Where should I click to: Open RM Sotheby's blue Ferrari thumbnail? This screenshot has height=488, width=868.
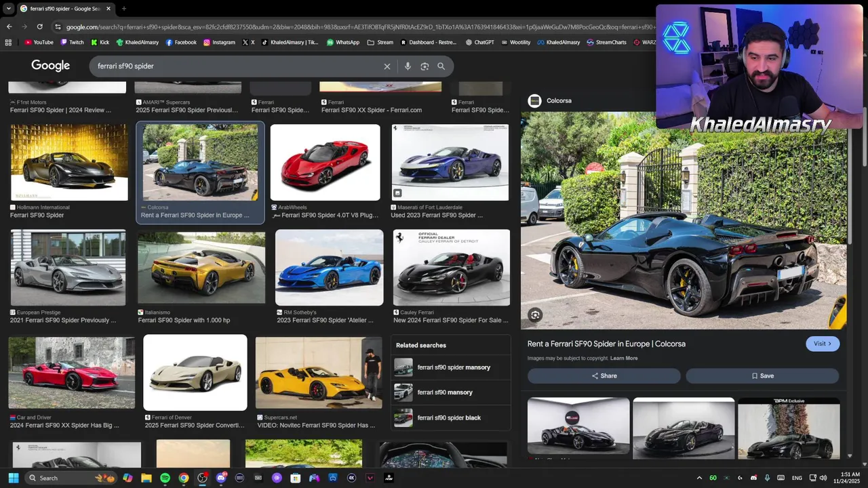[x=329, y=268]
